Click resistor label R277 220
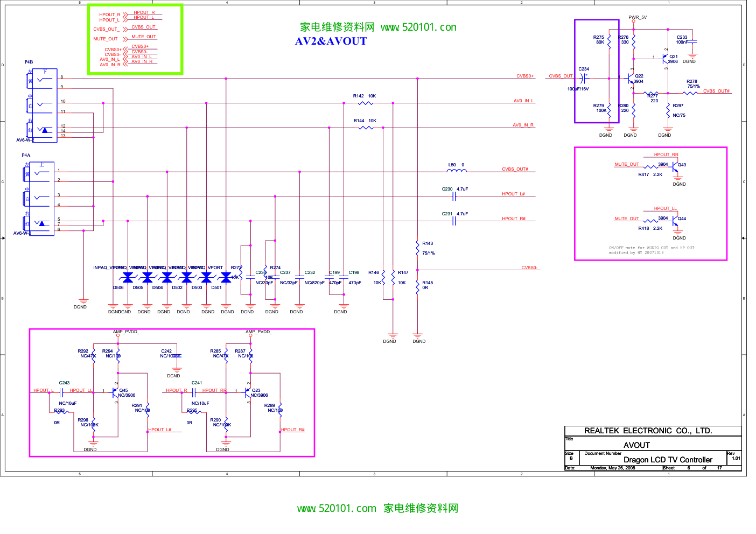 pyautogui.click(x=653, y=99)
